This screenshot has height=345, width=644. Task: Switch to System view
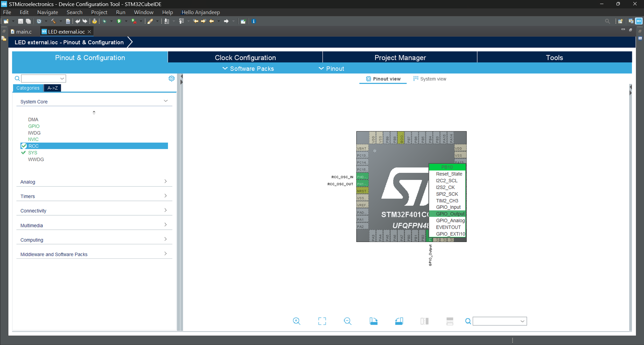coord(430,79)
